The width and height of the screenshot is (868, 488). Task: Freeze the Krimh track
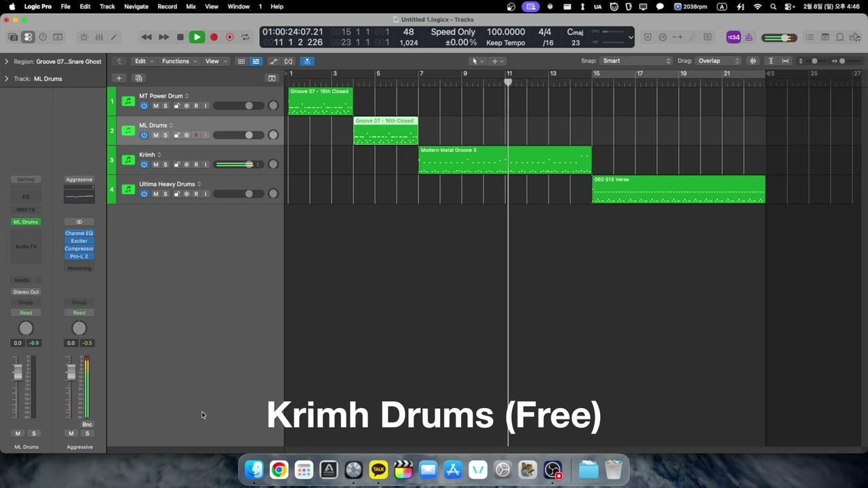coord(186,165)
